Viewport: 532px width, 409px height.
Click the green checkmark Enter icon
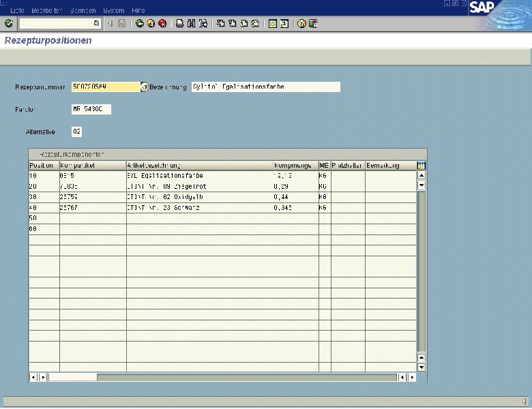[9, 23]
